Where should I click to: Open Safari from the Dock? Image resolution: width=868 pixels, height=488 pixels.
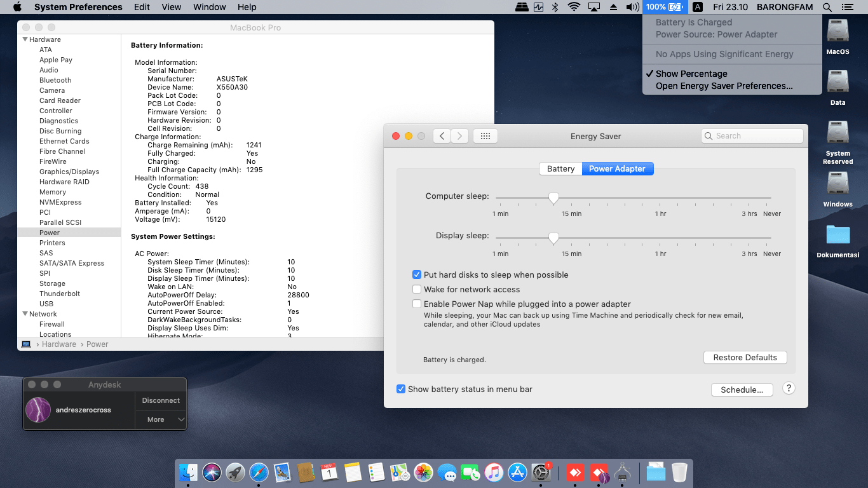[259, 472]
